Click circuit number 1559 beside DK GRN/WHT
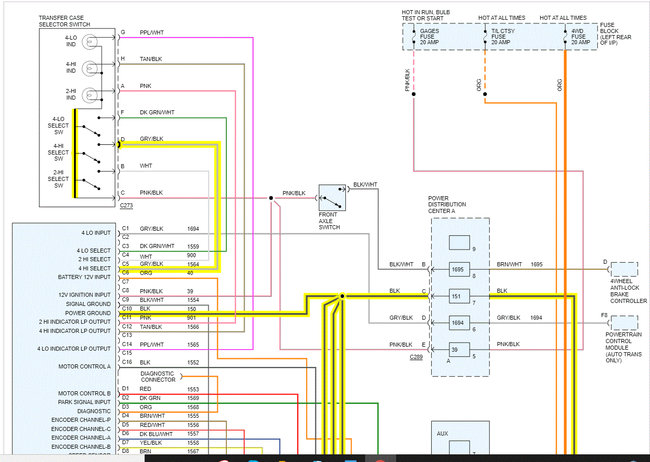Viewport: 650px width, 462px height. 193,246
